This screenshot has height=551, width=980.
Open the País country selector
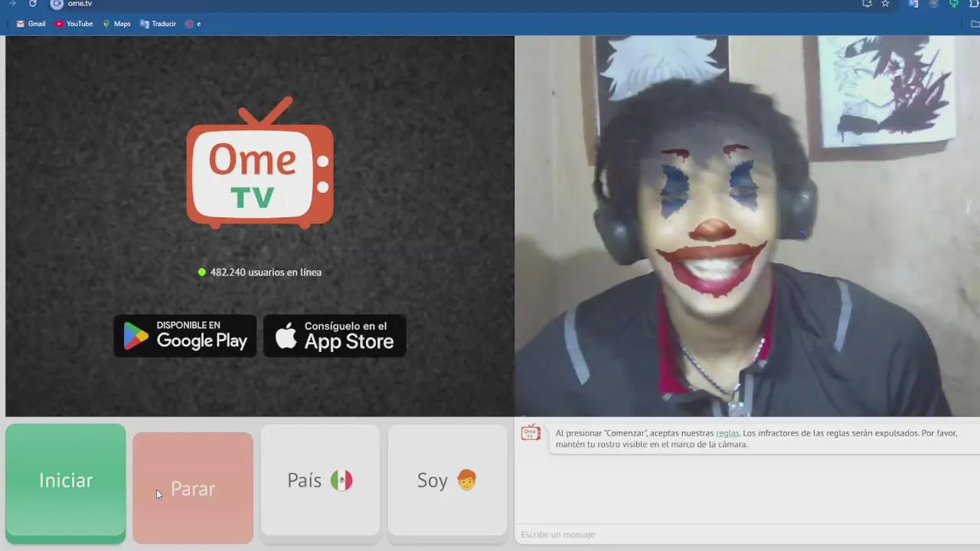coord(320,481)
